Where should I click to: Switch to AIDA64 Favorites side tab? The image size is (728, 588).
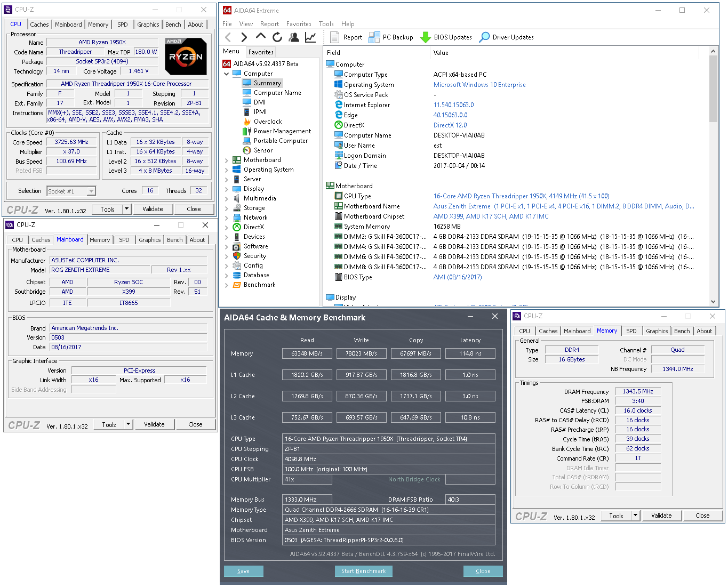pyautogui.click(x=261, y=52)
